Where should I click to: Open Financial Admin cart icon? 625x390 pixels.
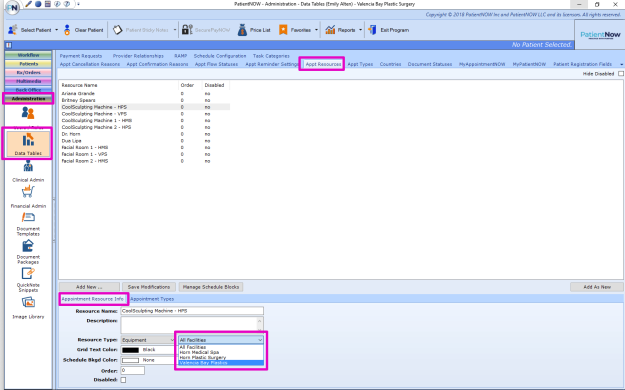(28, 192)
